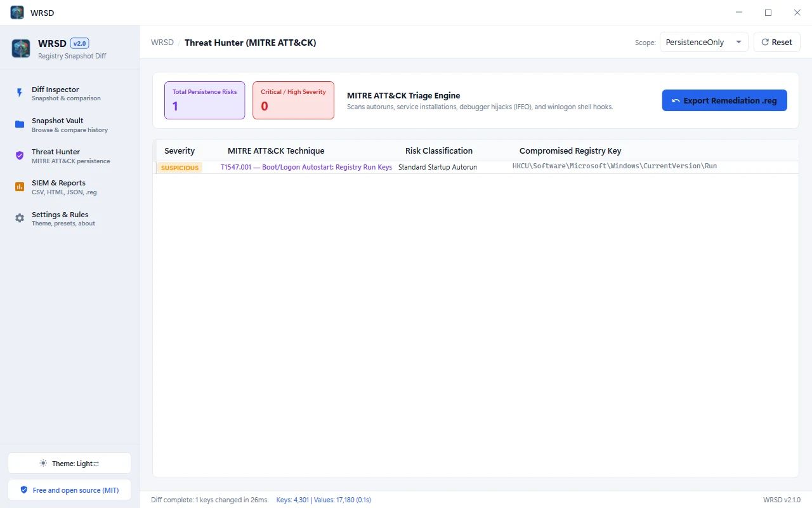The width and height of the screenshot is (812, 508).
Task: Go to Snapshot Vault page
Action: [70, 124]
